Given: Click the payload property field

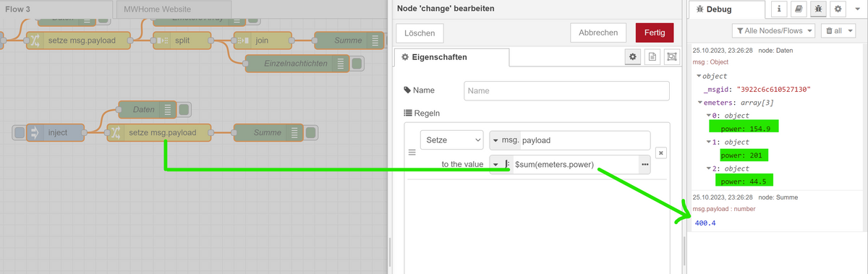Looking at the screenshot, I should (x=584, y=140).
